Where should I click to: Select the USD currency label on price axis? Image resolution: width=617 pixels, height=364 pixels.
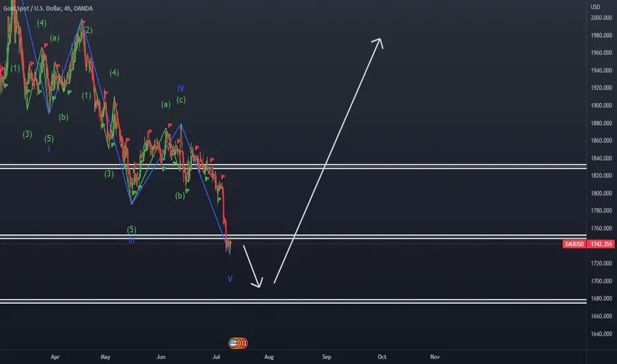point(595,7)
